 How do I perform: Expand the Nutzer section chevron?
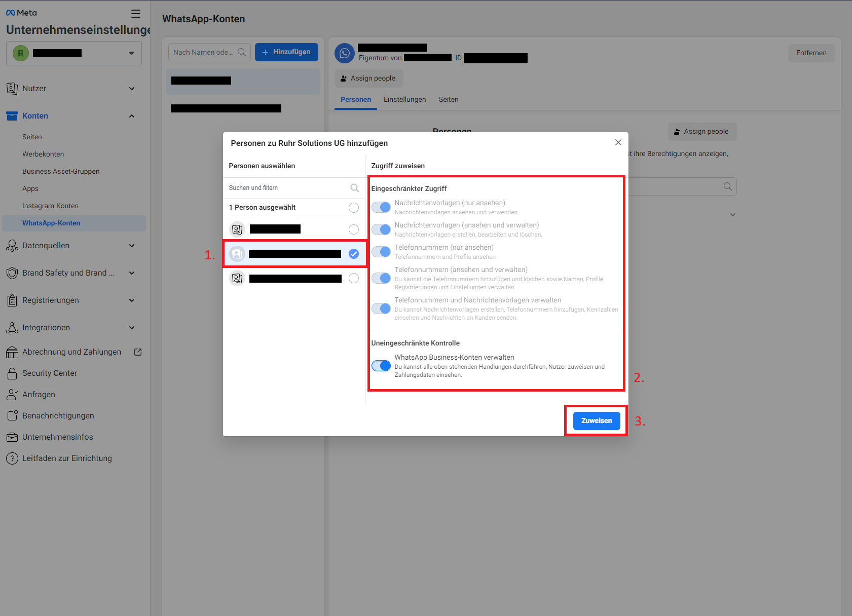coord(132,89)
